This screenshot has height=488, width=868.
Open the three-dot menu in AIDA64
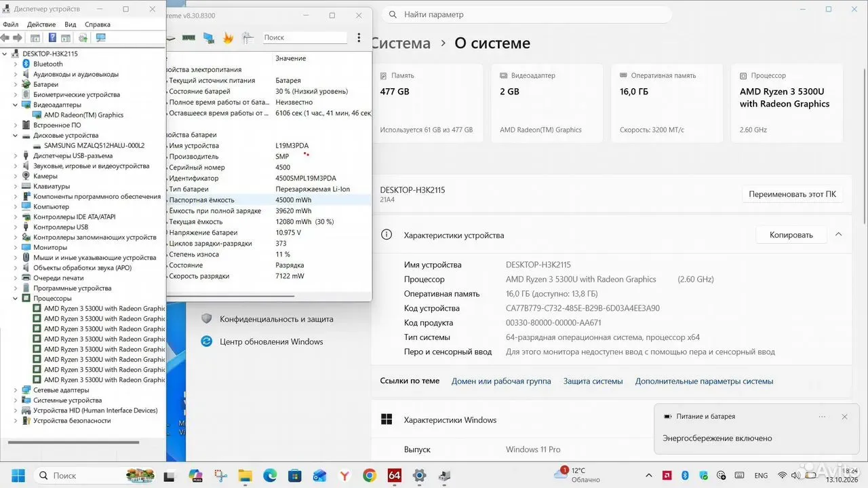point(359,38)
